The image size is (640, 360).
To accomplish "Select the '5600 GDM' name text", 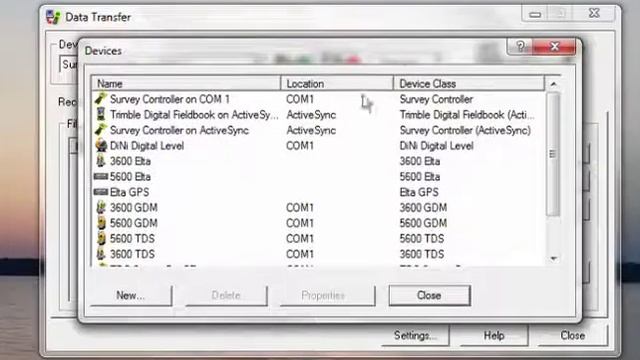I will (133, 223).
